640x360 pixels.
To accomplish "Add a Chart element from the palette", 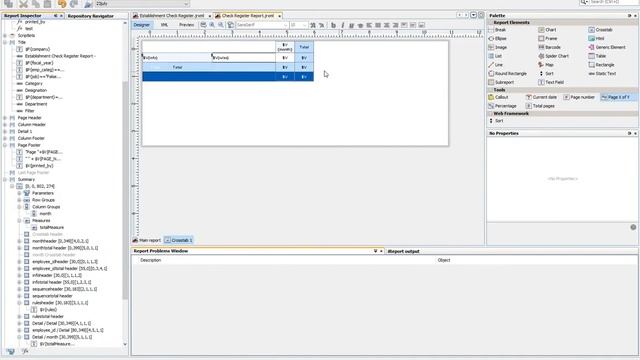I will coord(547,30).
